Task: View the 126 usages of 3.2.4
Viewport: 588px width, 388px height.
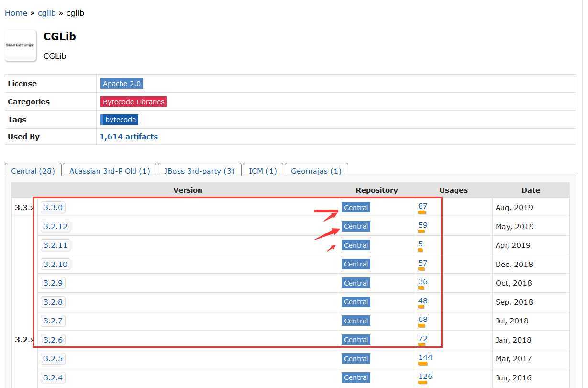Action: (x=425, y=377)
